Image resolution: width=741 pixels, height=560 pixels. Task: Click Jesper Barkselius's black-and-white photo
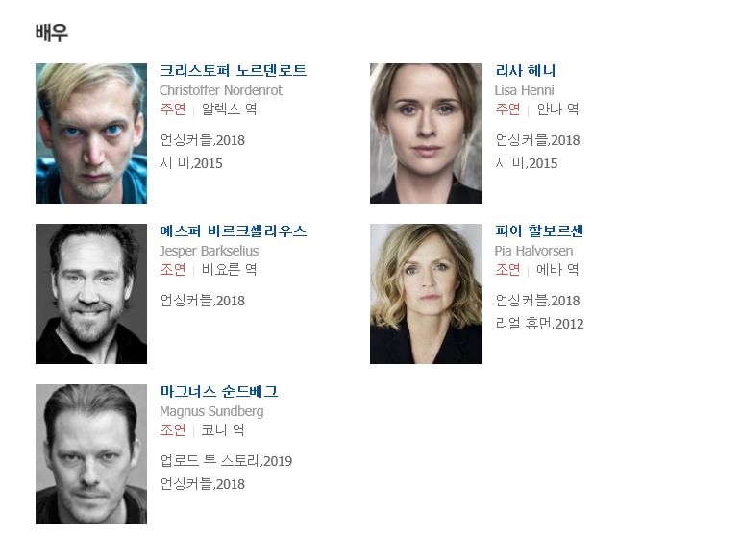click(91, 294)
